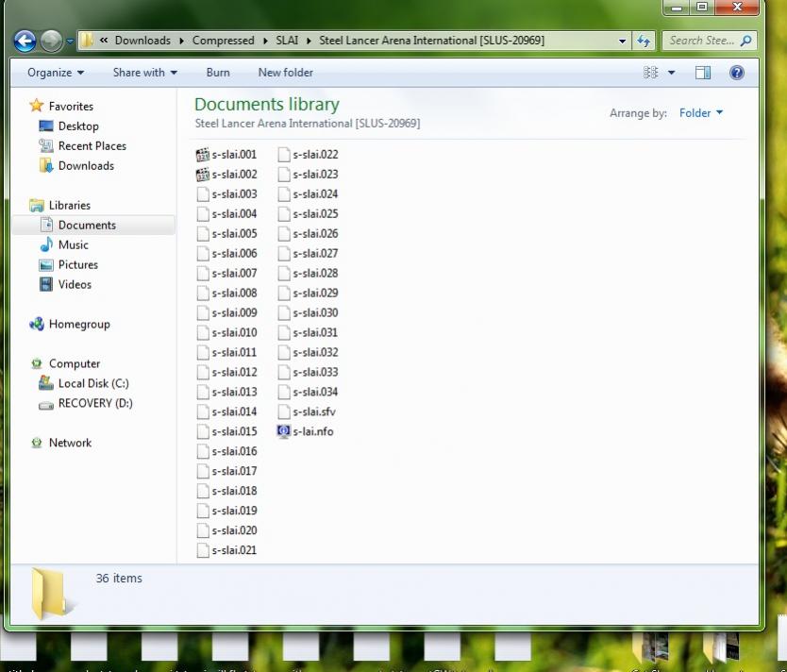Image resolution: width=787 pixels, height=672 pixels.
Task: Select the file s-slai.034
Action: tap(309, 392)
